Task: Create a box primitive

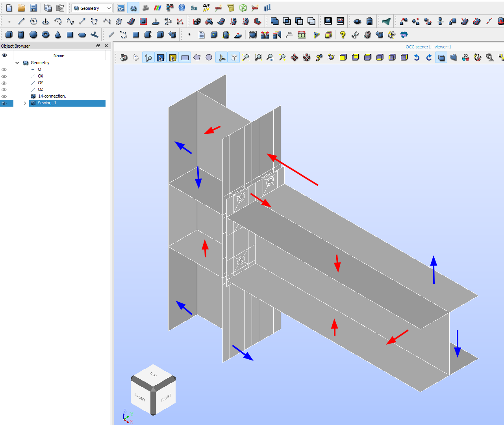Action: (x=9, y=35)
